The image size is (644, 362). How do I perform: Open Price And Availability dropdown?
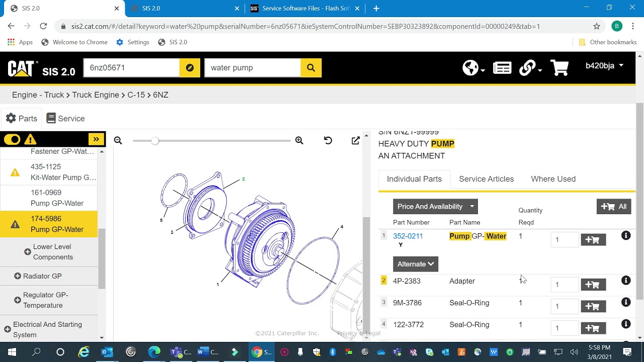coord(435,207)
